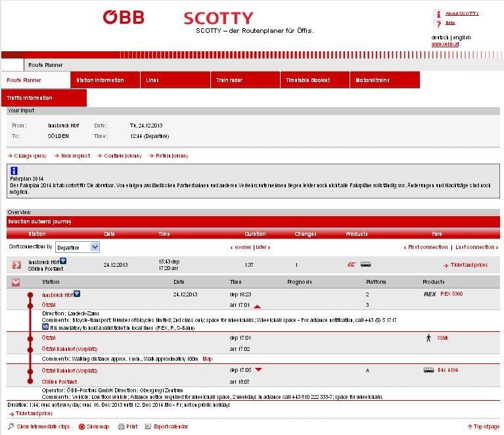
Task: Click the Print link
Action: [x=132, y=426]
